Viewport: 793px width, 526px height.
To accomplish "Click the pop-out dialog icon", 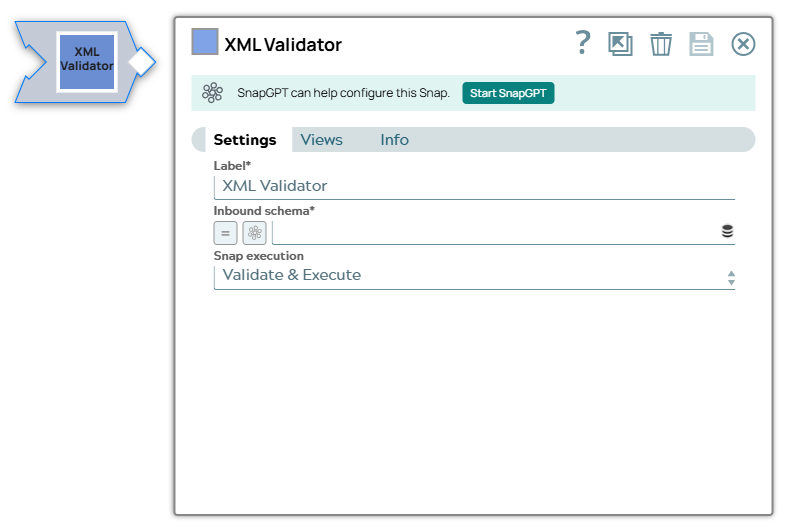I will coord(621,44).
